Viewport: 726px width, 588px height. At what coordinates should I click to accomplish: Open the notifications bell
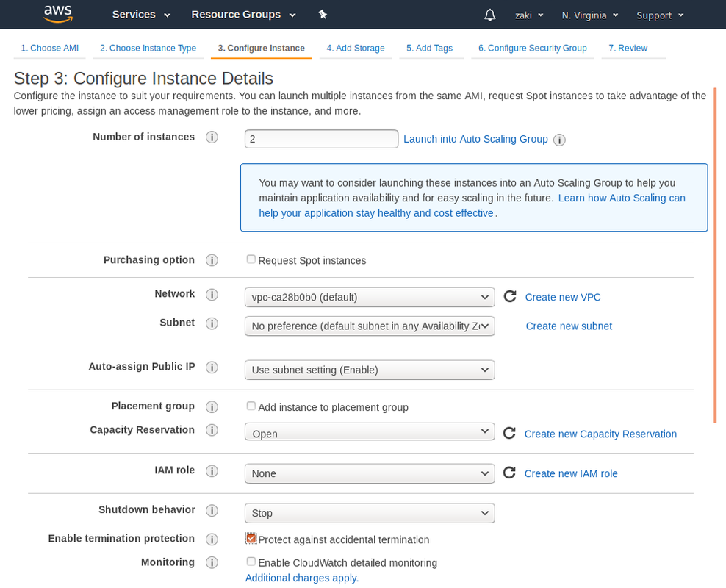pyautogui.click(x=490, y=15)
